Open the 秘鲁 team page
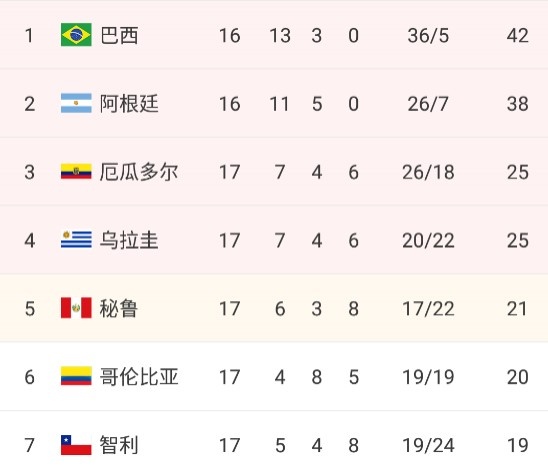548x474 pixels. [x=119, y=309]
